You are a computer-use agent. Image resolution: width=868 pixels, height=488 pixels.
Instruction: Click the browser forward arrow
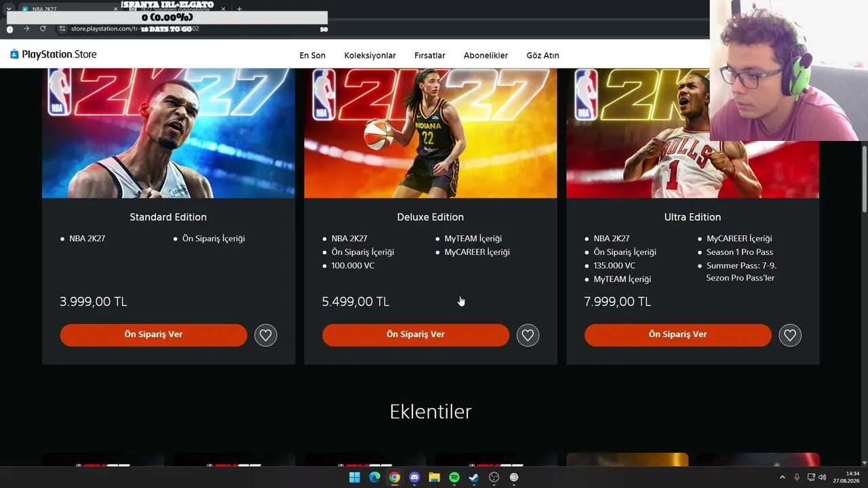click(x=26, y=28)
